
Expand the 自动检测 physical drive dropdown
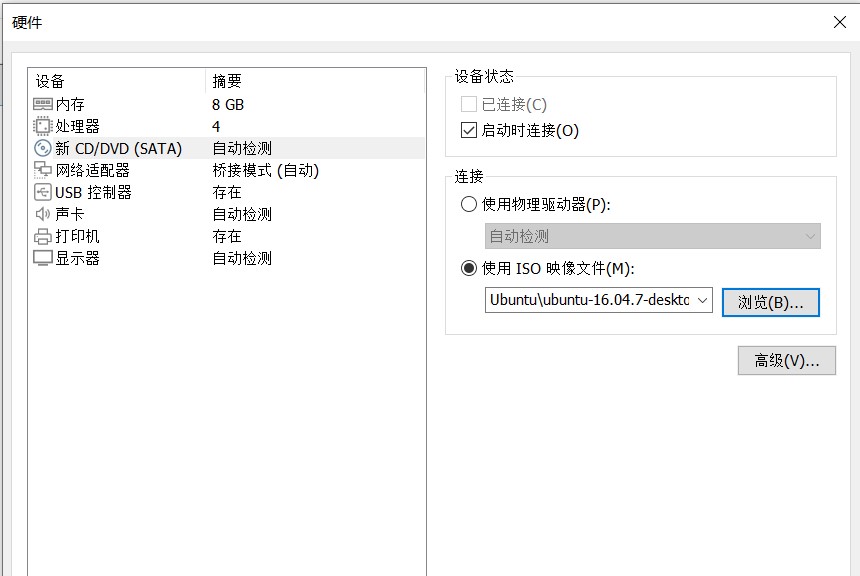pyautogui.click(x=810, y=236)
